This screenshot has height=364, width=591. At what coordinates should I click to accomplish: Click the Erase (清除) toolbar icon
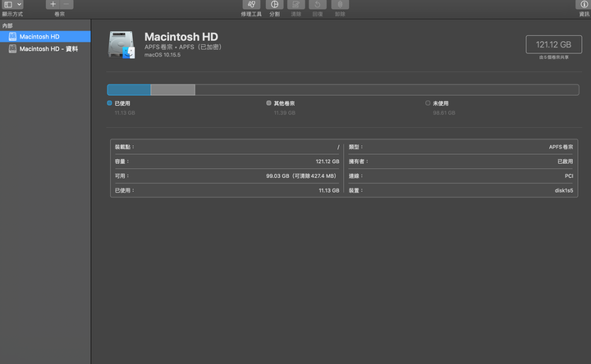tap(295, 5)
